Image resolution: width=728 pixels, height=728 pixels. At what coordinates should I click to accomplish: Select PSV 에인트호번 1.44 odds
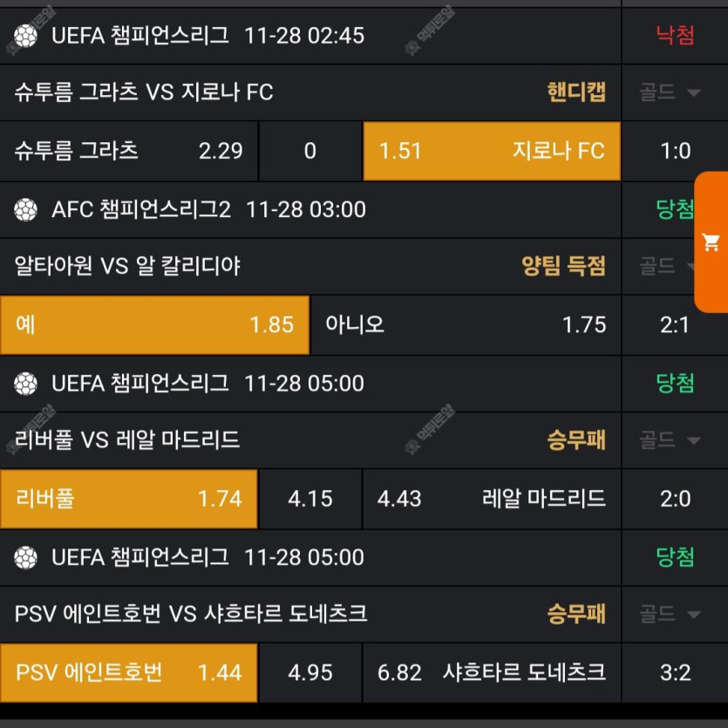129,673
